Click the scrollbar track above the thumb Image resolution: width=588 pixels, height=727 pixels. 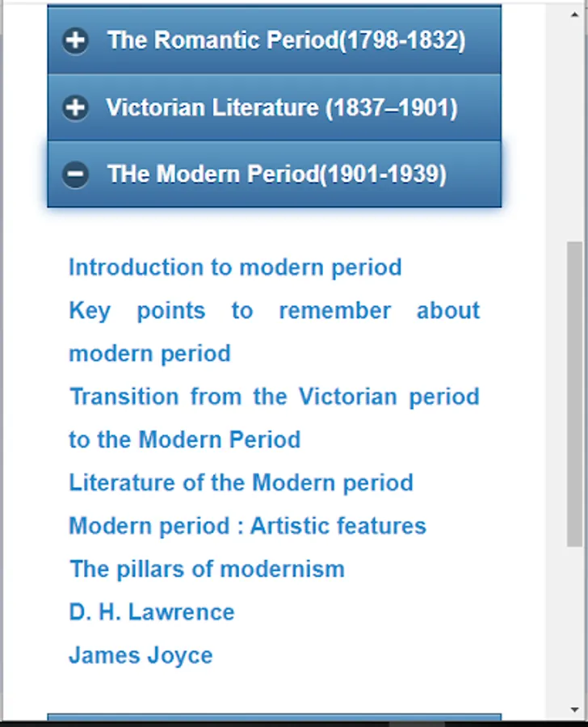[575, 121]
